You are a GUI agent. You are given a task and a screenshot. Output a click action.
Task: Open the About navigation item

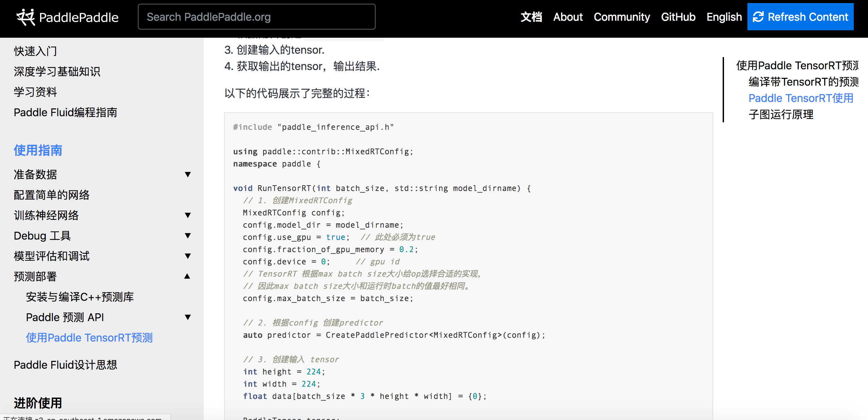coord(568,17)
